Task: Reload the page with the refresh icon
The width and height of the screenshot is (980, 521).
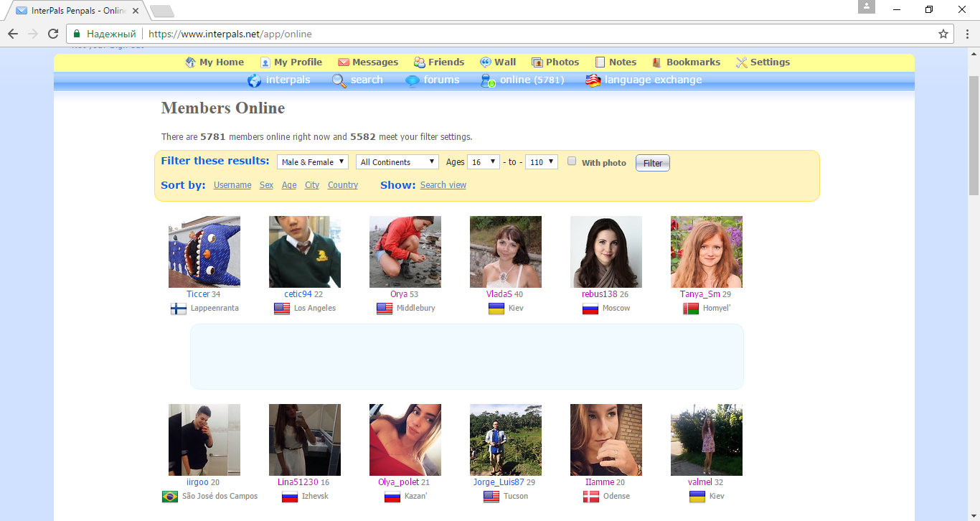Action: coord(53,34)
